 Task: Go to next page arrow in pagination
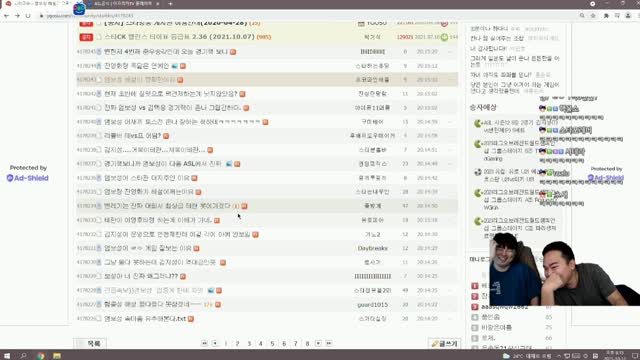(x=318, y=344)
